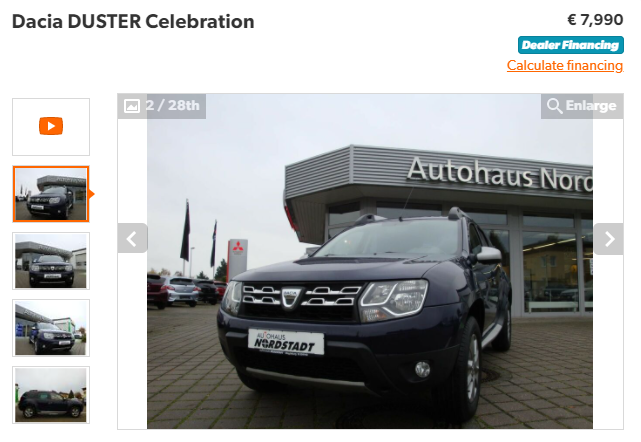Click the Autohaus Nordstadt plate in the photo

click(x=286, y=342)
